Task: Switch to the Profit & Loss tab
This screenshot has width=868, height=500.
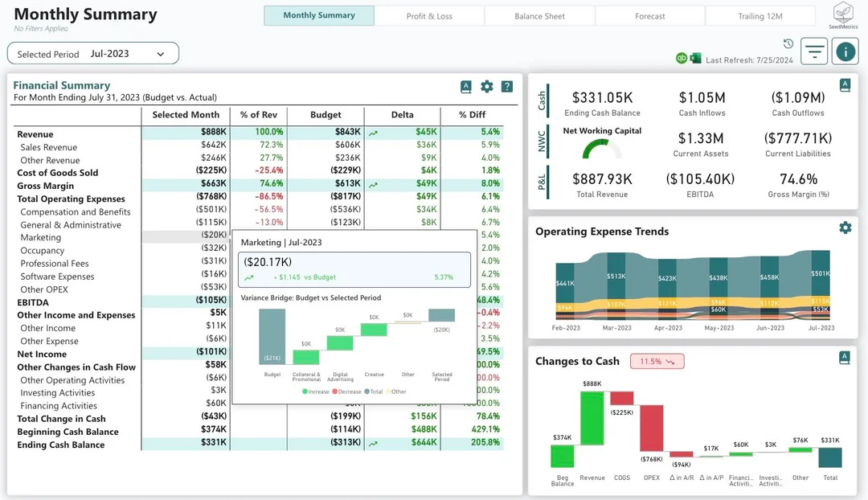Action: 429,16
